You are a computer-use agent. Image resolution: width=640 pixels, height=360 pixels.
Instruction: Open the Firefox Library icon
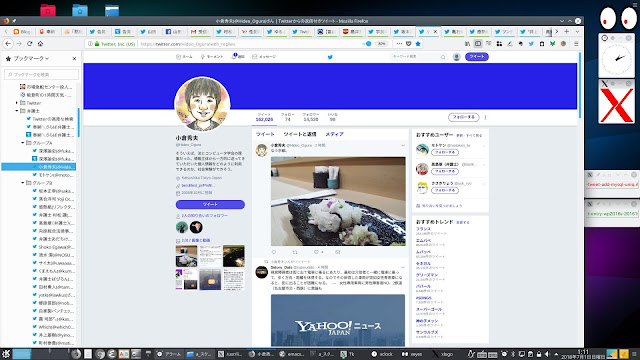click(x=467, y=44)
